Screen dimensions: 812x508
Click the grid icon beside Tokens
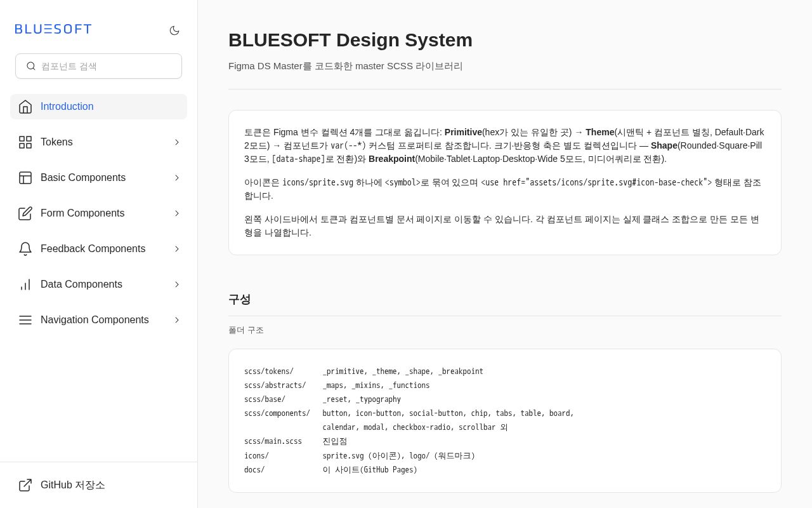[25, 142]
